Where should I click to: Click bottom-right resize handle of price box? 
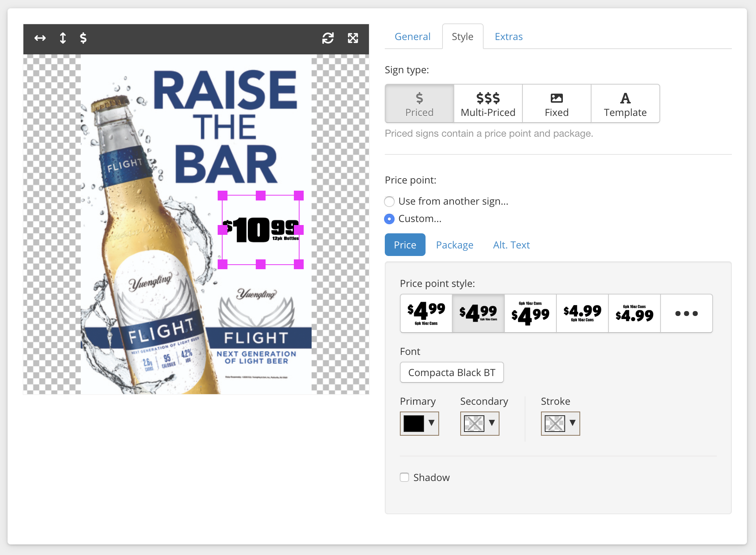pos(299,264)
